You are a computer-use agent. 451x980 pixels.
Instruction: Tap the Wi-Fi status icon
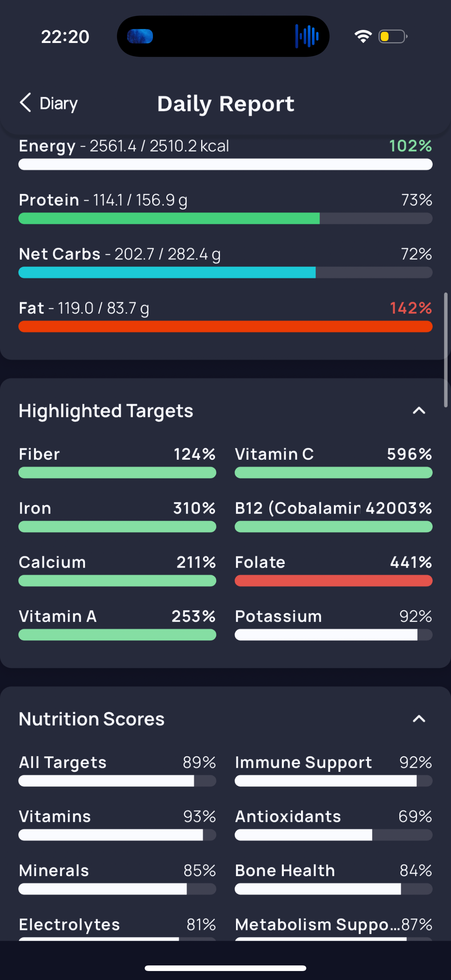point(363,36)
